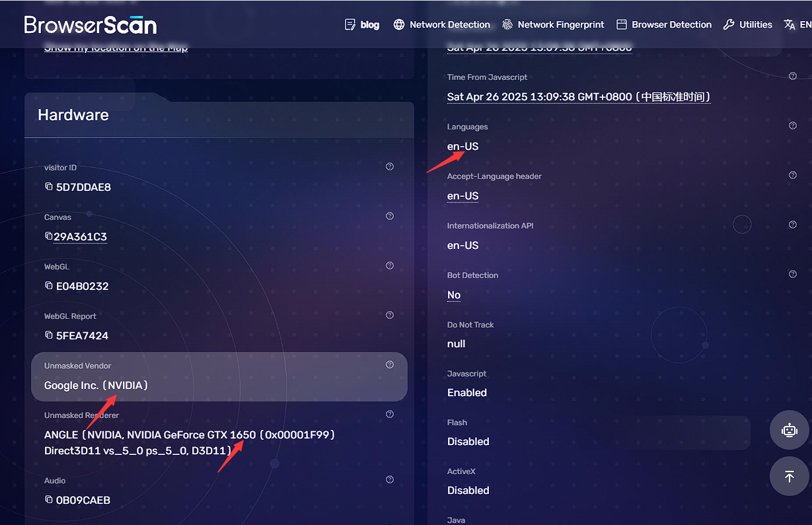Open help icon for WebGL

(390, 265)
